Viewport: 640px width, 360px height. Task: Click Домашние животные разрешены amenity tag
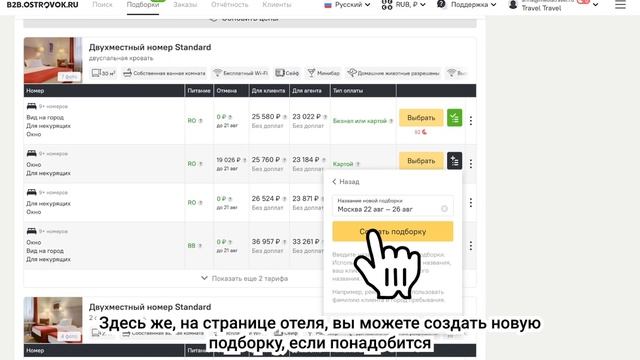[393, 73]
